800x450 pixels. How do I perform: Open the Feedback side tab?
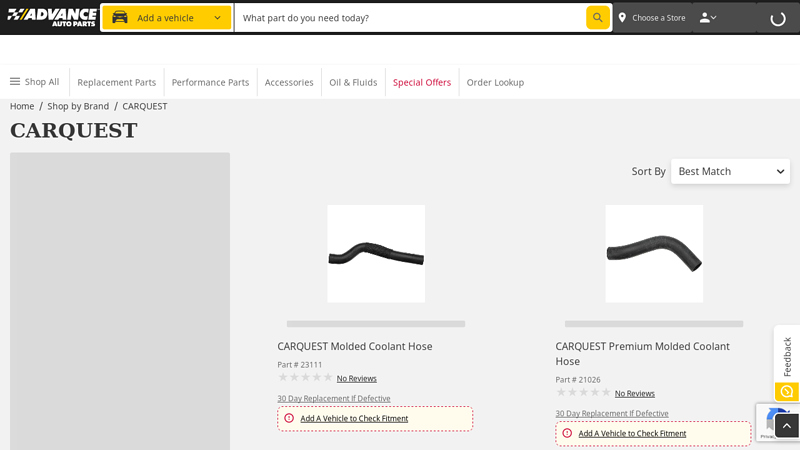click(x=787, y=356)
